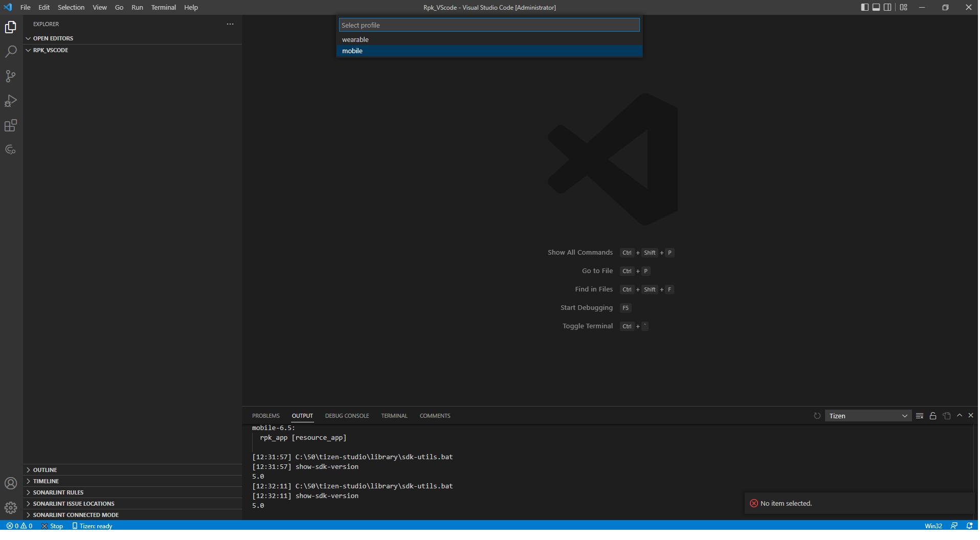Open the Explorer sidebar icon

coord(11,27)
